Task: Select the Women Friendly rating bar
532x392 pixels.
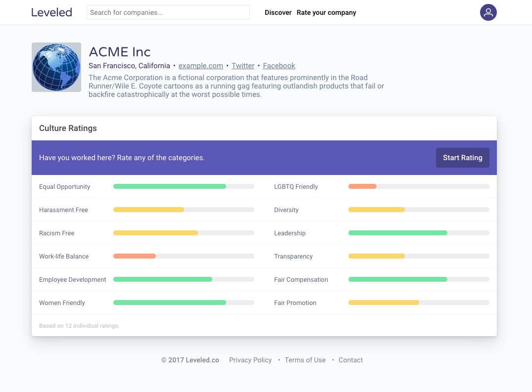Action: (184, 303)
